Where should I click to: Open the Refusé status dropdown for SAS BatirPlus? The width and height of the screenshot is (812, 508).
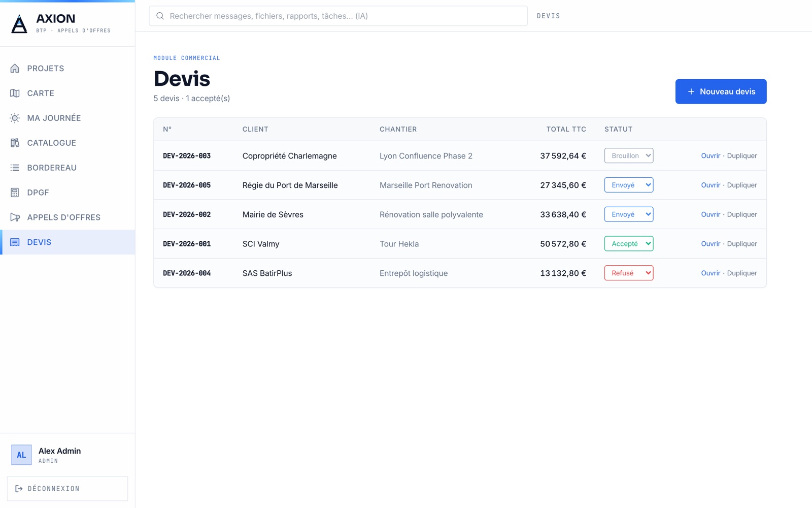(629, 273)
